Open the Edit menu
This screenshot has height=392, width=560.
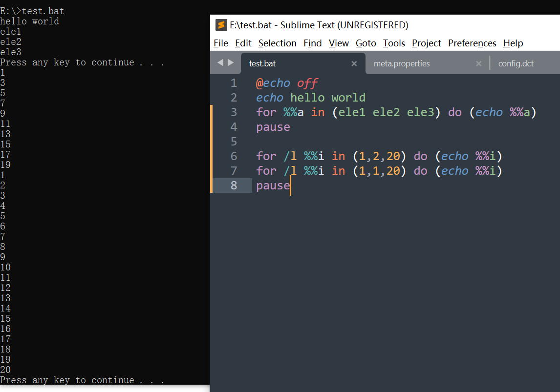click(x=243, y=43)
